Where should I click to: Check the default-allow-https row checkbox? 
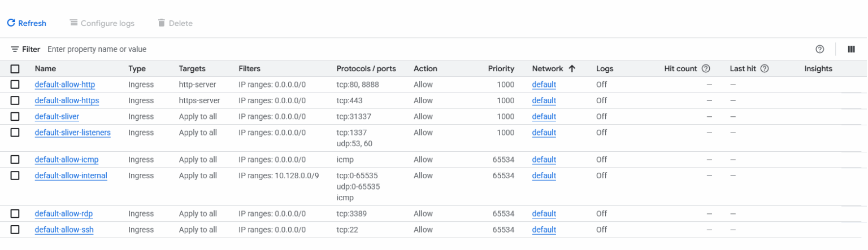click(x=15, y=100)
